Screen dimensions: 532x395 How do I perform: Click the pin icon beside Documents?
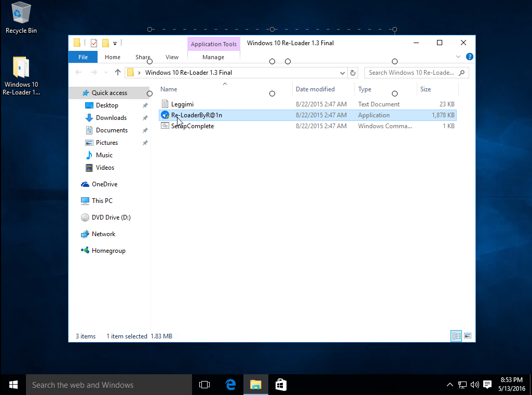145,131
